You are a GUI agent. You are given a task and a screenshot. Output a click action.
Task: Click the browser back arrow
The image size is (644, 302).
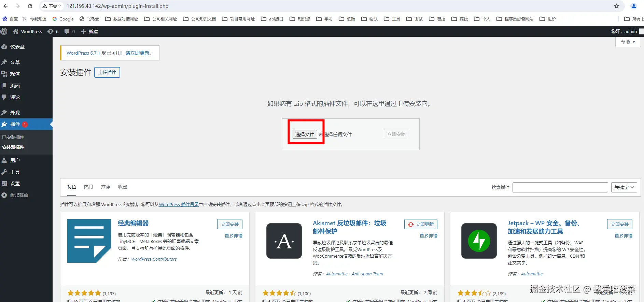point(6,6)
